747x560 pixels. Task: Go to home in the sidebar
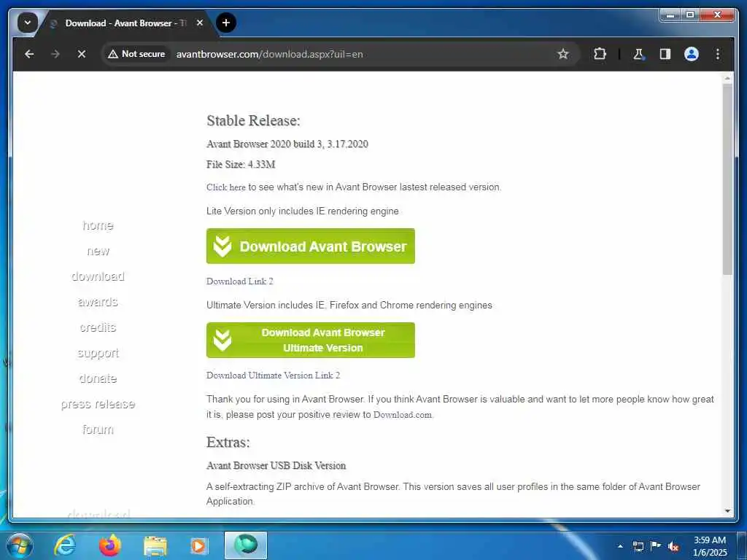[x=98, y=225]
